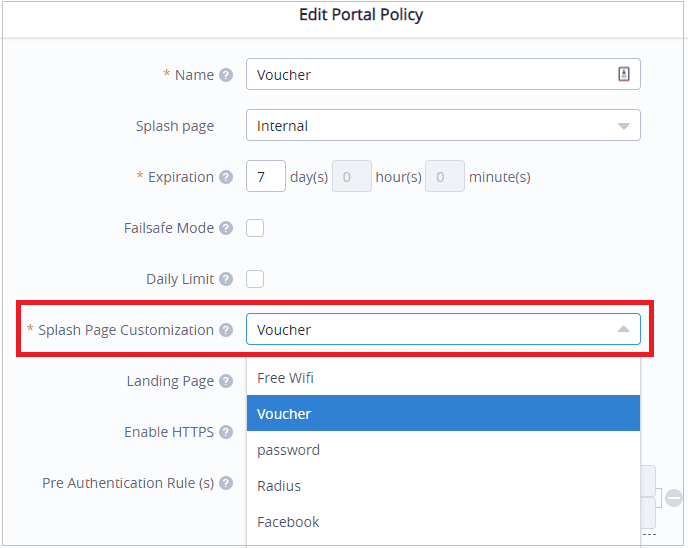Click the Landing Page help icon

pyautogui.click(x=226, y=381)
